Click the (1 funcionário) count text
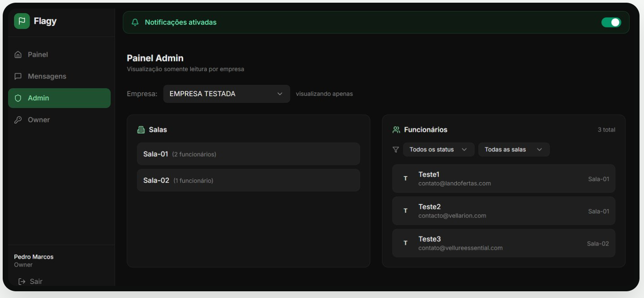The image size is (644, 298). click(193, 181)
